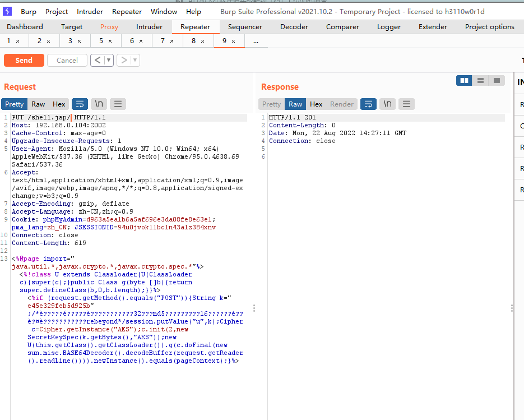524x420 pixels.
Task: Select Hex view in Response panel
Action: 316,104
